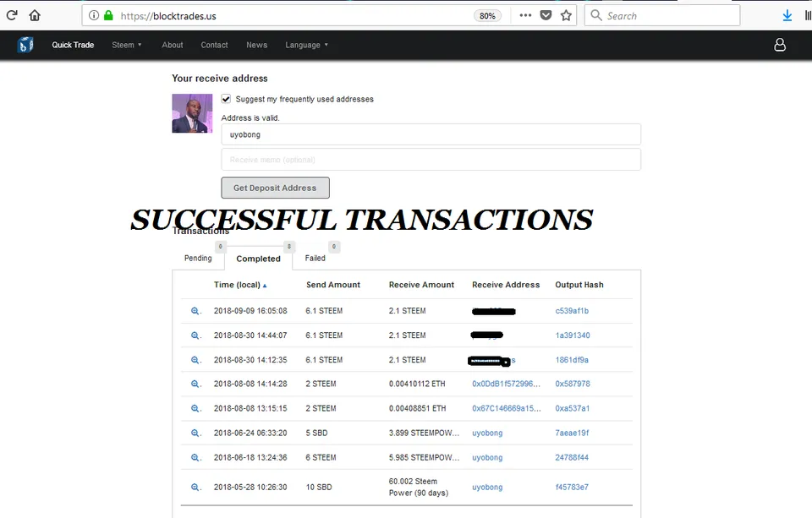The height and width of the screenshot is (518, 812).
Task: Click Get Deposit Address button
Action: point(275,188)
